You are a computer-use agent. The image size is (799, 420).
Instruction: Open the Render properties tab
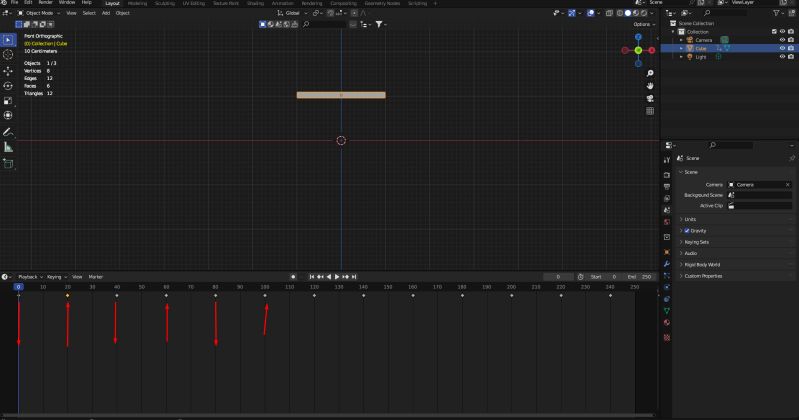click(667, 175)
